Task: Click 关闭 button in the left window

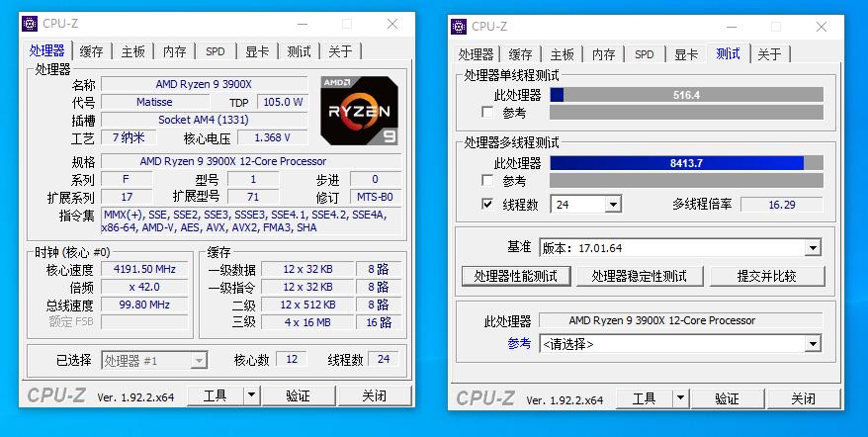Action: tap(375, 395)
